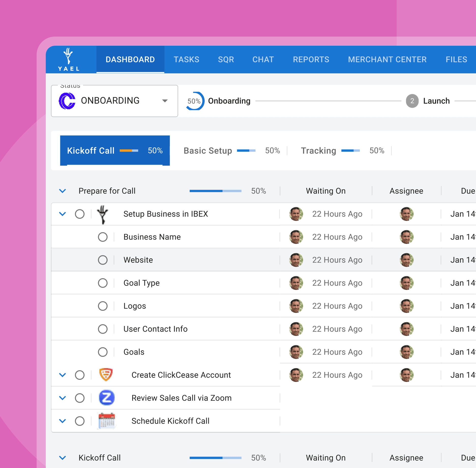The width and height of the screenshot is (476, 468).
Task: Click the Launch step 2 circle
Action: (412, 101)
